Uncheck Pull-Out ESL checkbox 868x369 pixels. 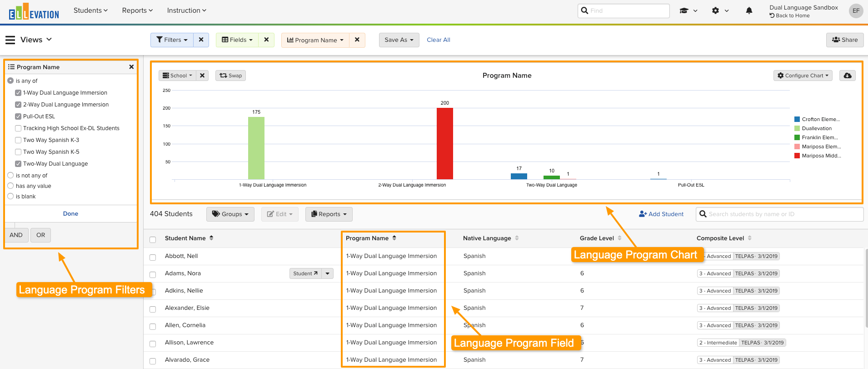tap(18, 116)
